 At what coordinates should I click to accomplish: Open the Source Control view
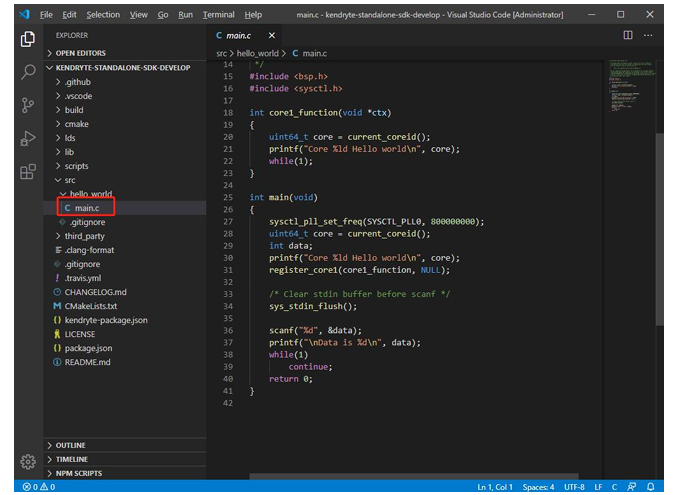pos(28,105)
